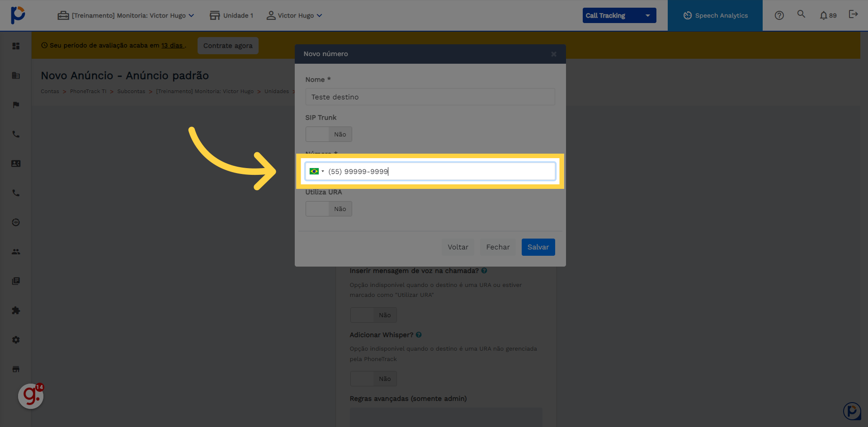Expand the [Treinamento] Monitoria account dropdown
This screenshot has width=868, height=427.
pyautogui.click(x=126, y=15)
